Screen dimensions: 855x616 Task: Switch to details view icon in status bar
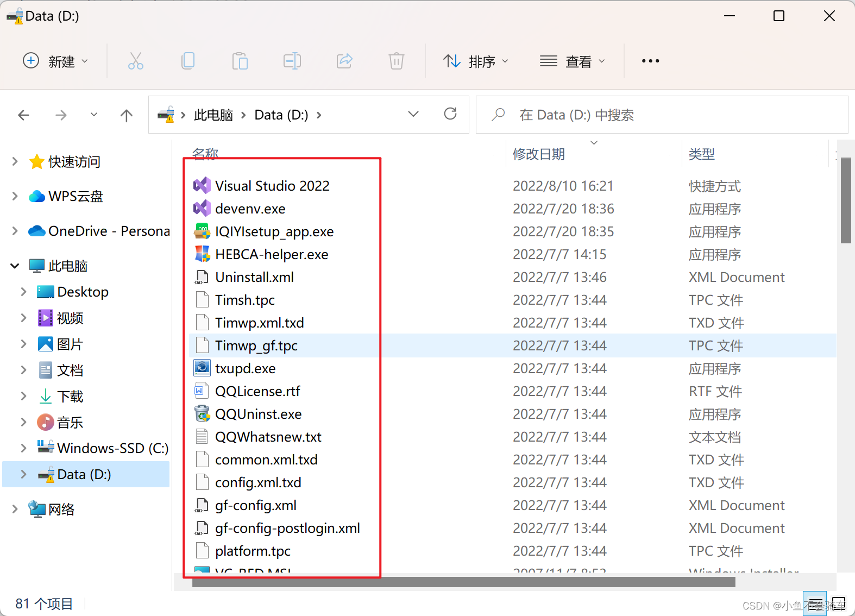pyautogui.click(x=815, y=604)
